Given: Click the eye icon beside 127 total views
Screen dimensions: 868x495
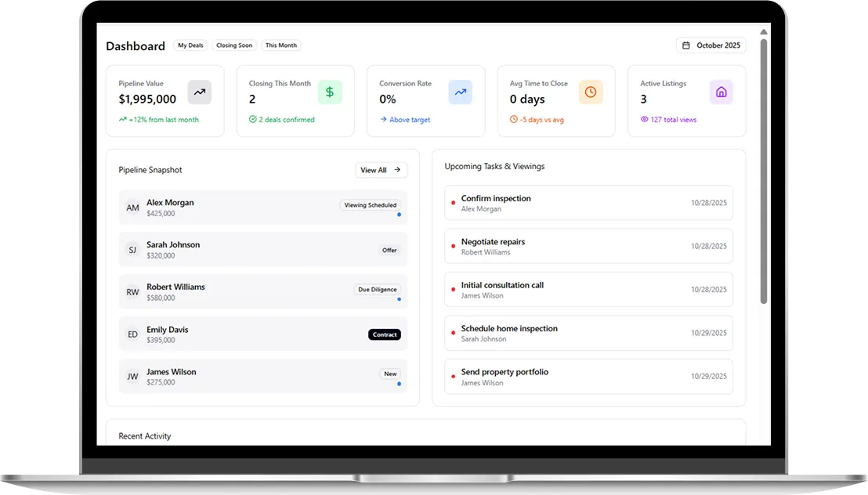Looking at the screenshot, I should pos(645,120).
